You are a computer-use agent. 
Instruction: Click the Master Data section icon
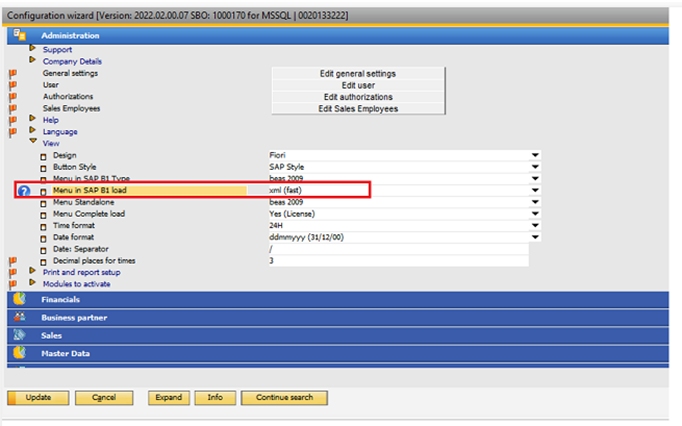point(19,352)
